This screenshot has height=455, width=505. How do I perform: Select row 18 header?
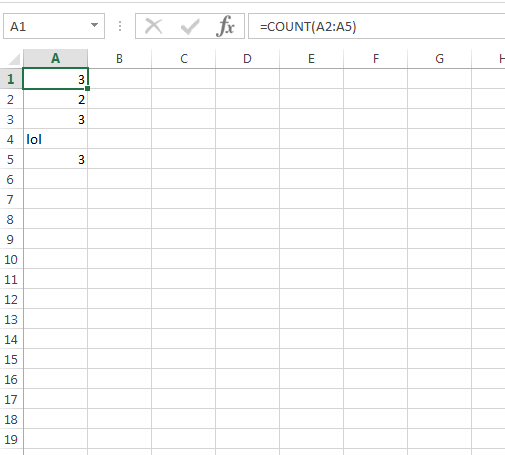click(x=11, y=419)
